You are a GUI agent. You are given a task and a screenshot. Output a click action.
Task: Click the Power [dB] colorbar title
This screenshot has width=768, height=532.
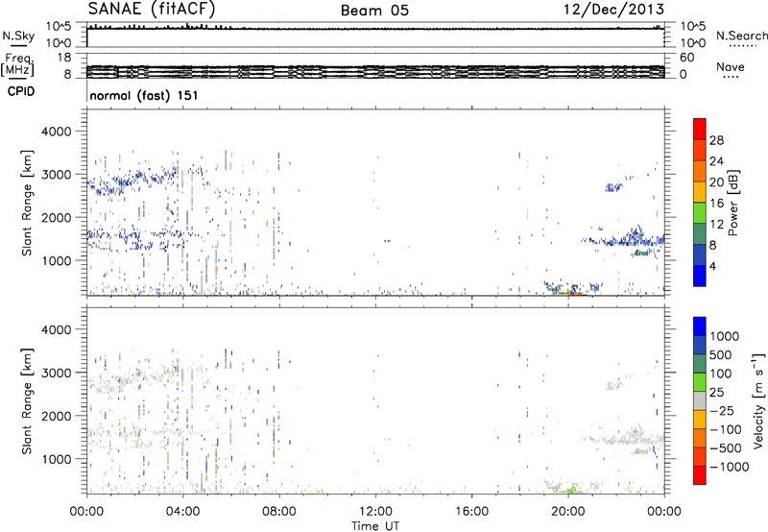pos(732,203)
